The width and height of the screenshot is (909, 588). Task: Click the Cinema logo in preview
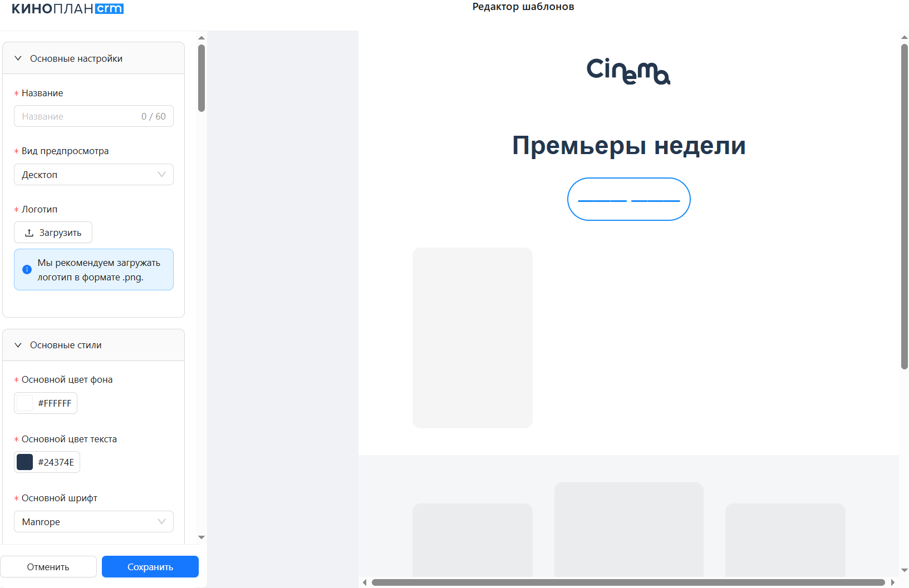[x=628, y=71]
